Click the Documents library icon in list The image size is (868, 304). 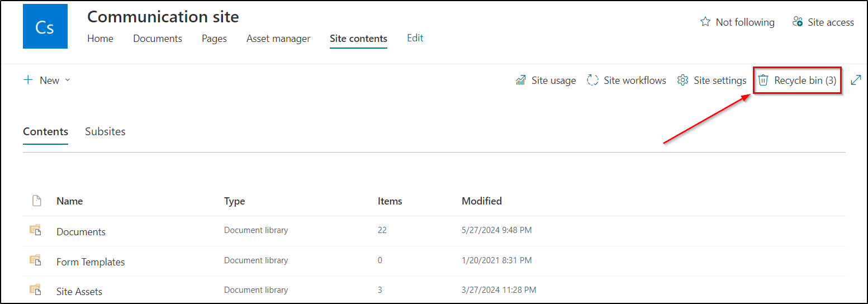pos(36,231)
